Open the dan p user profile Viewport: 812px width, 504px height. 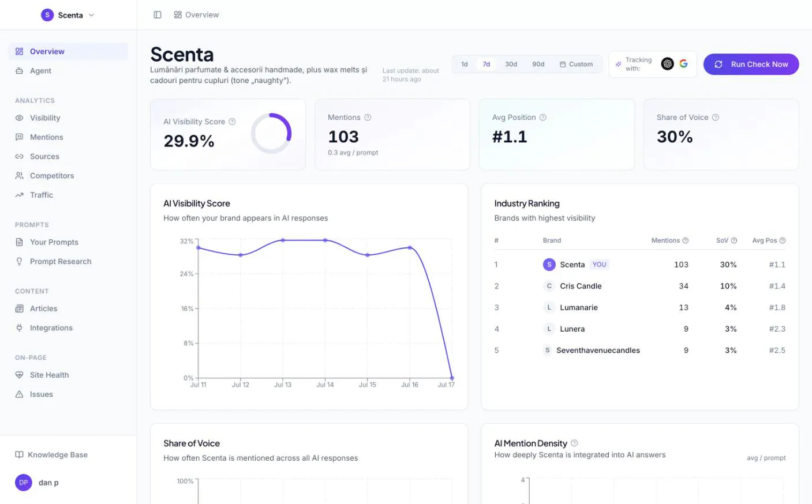click(x=38, y=483)
